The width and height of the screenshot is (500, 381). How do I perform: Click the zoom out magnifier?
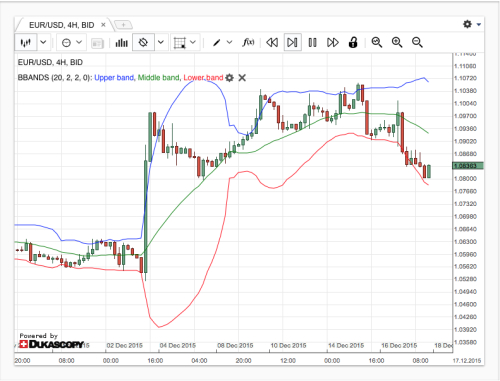coord(417,42)
